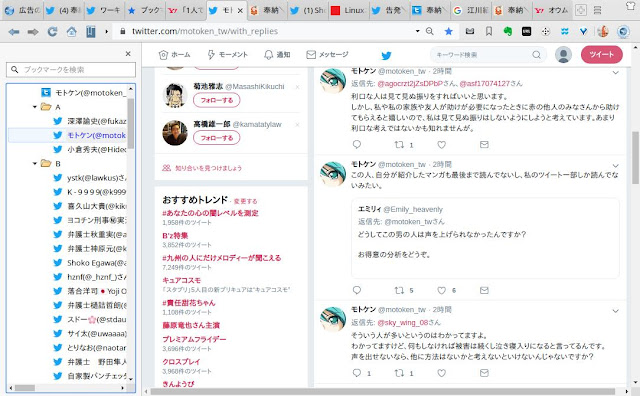Follow 菊池雅志
Screen dimensions: 640x396
pos(217,100)
